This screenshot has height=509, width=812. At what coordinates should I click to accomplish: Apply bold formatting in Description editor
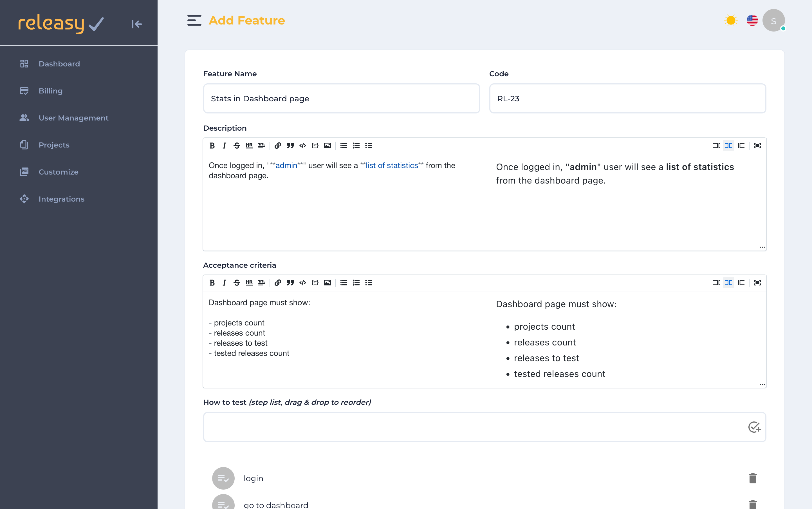click(x=212, y=146)
